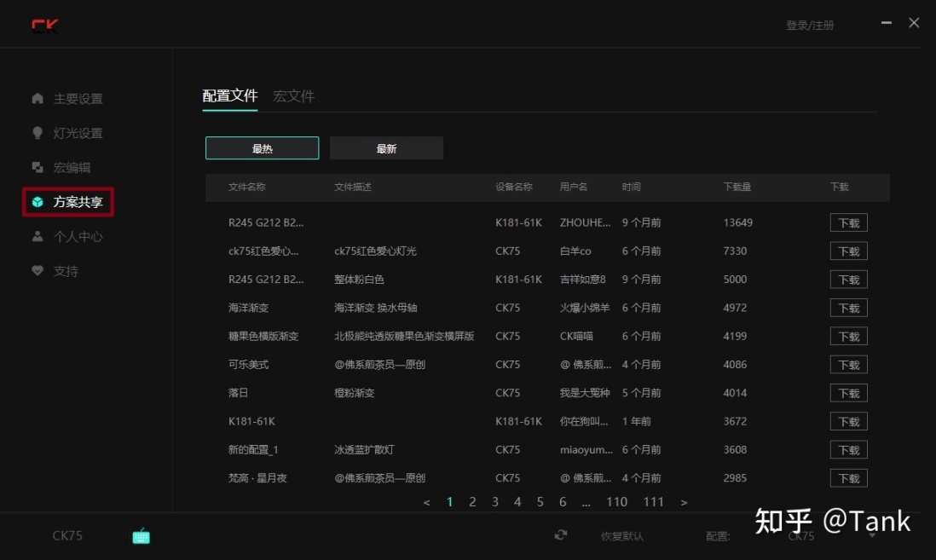
Task: Go to page 111
Action: click(x=654, y=502)
